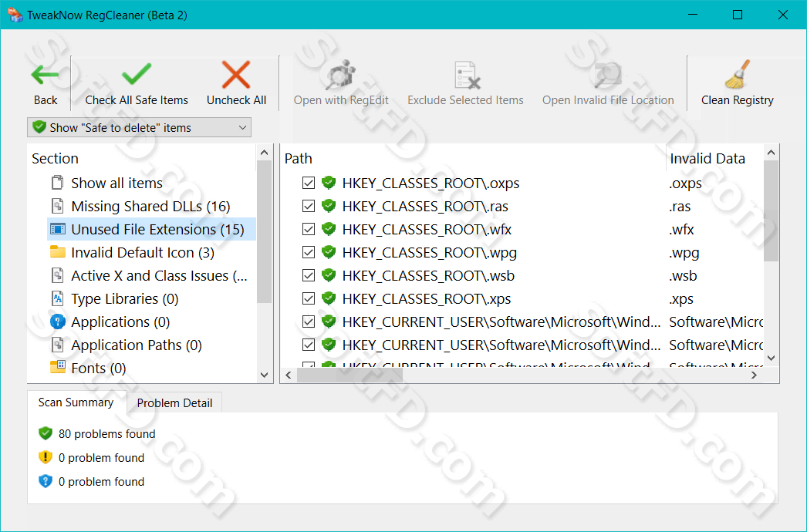Click the Exclude Selected Items document icon
The height and width of the screenshot is (532, 807).
(466, 75)
